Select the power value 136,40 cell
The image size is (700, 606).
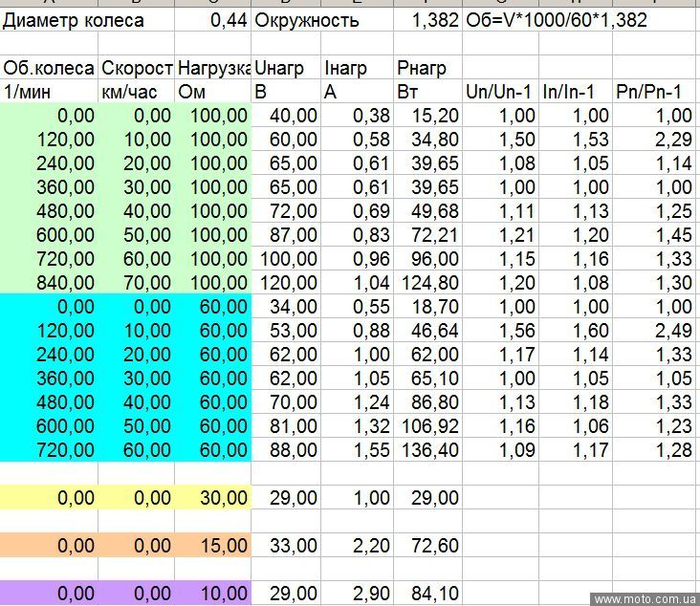click(x=429, y=450)
